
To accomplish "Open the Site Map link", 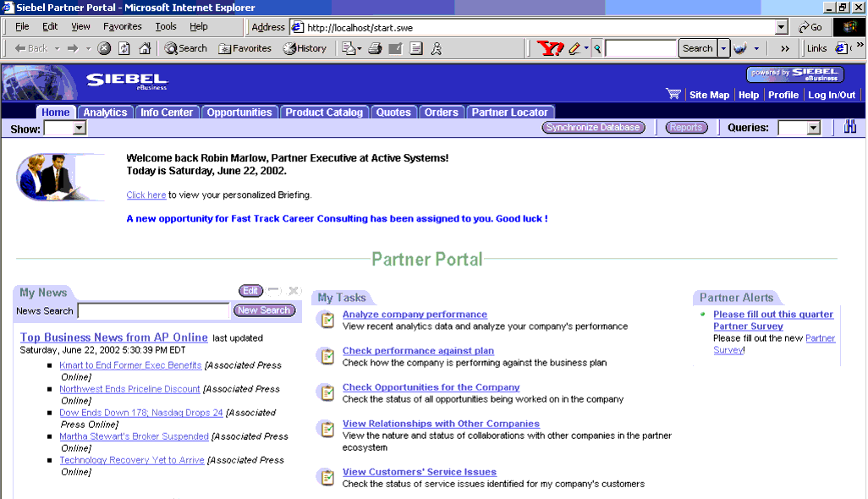I will click(x=709, y=95).
